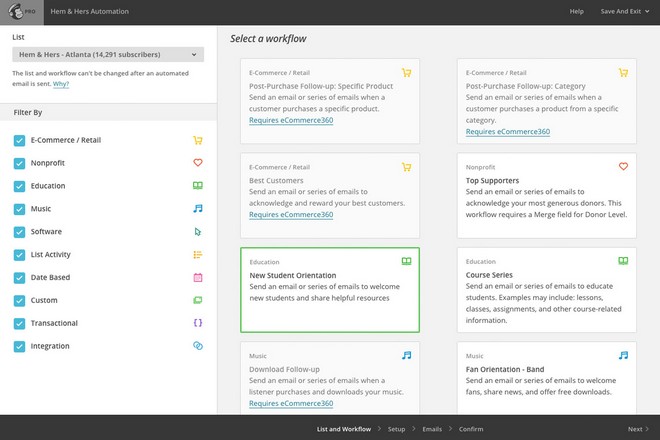Click the Integration filter icon
Image resolution: width=660 pixels, height=440 pixels.
[198, 346]
